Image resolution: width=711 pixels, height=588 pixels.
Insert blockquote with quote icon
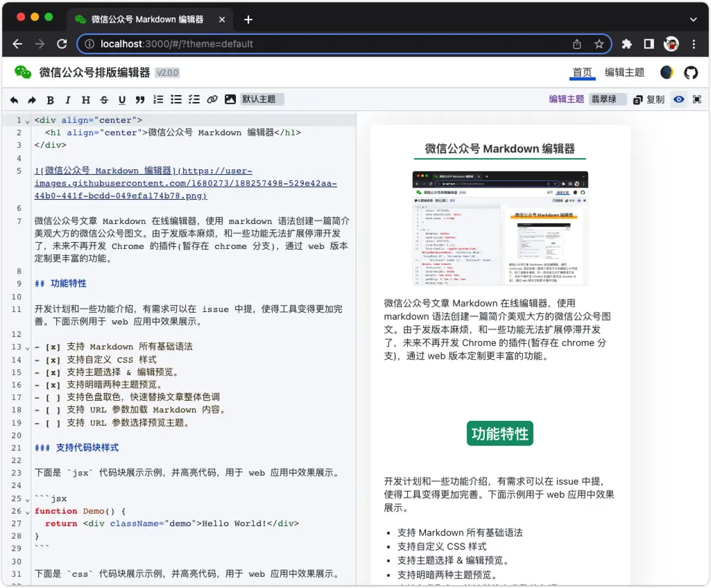point(139,100)
